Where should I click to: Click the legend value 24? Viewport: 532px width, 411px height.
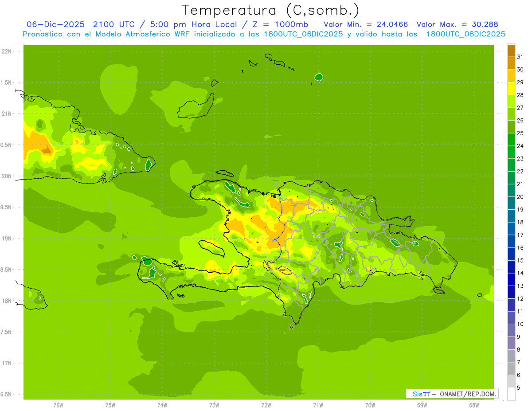(x=520, y=146)
